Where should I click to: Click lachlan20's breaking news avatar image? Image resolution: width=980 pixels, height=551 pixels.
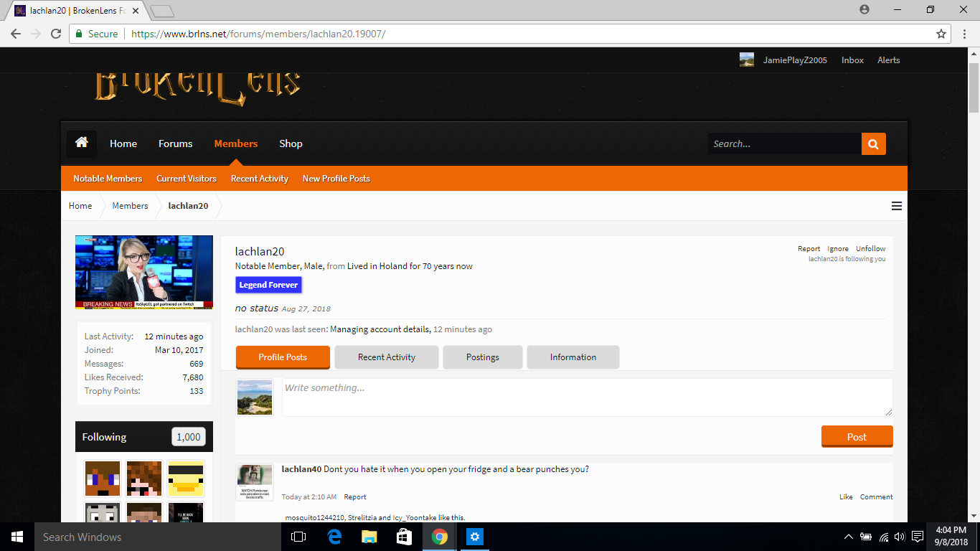pyautogui.click(x=144, y=273)
